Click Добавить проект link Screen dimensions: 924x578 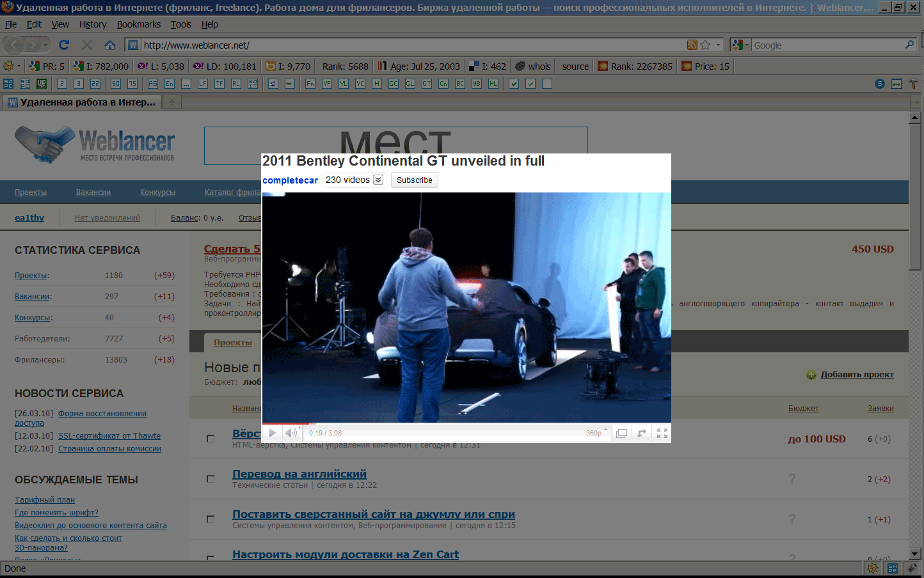857,375
